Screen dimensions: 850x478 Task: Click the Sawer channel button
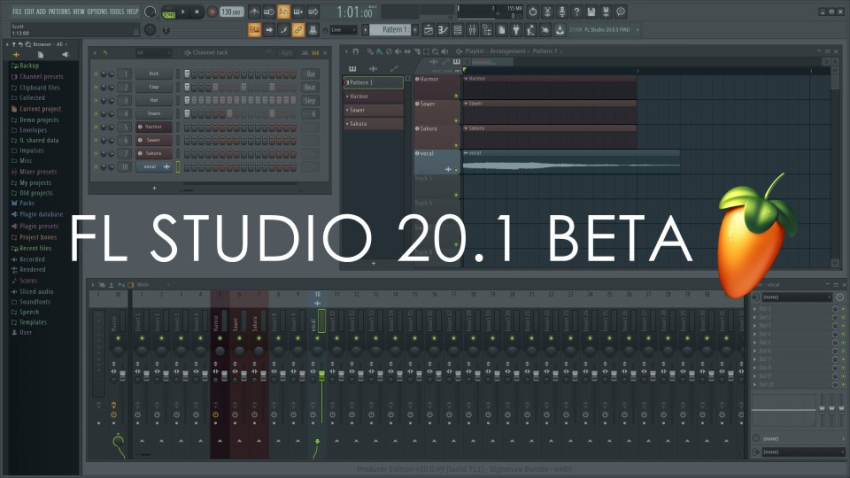[x=152, y=140]
